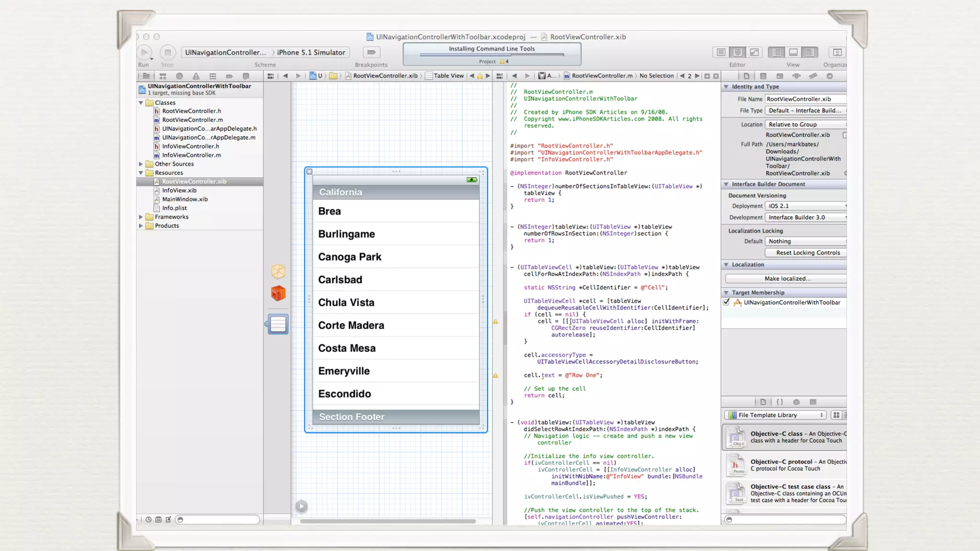Select the View object cube in the dock
Viewport: 980px width, 551px height.
point(278,293)
